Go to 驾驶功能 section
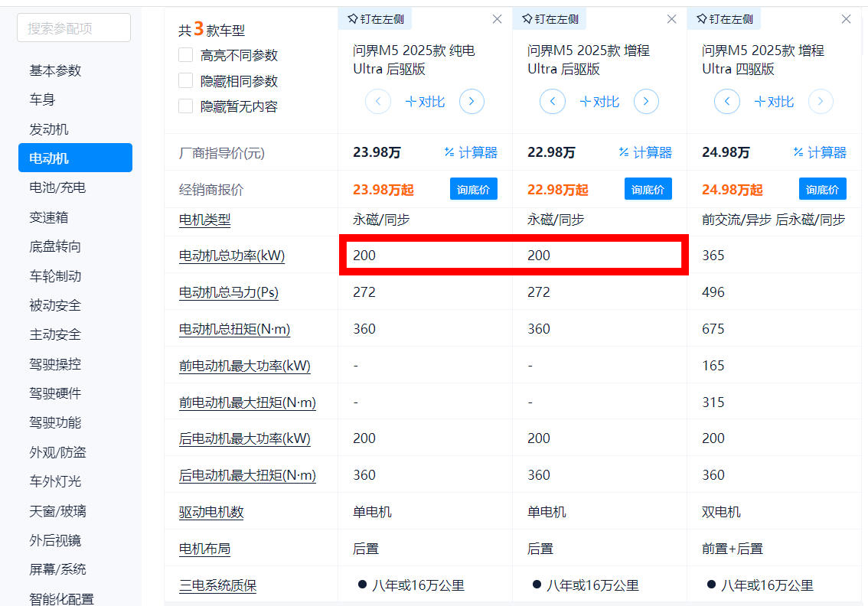868x606 pixels. pyautogui.click(x=55, y=422)
